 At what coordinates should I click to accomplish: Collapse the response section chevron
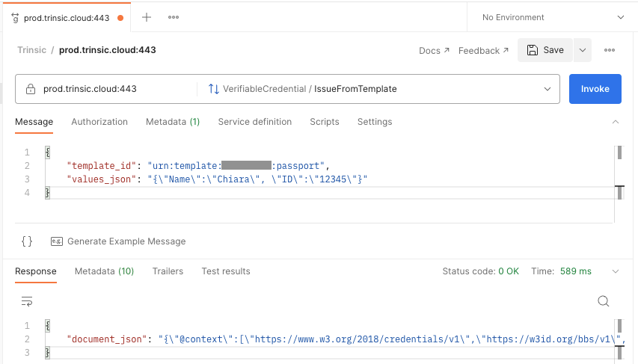point(616,271)
